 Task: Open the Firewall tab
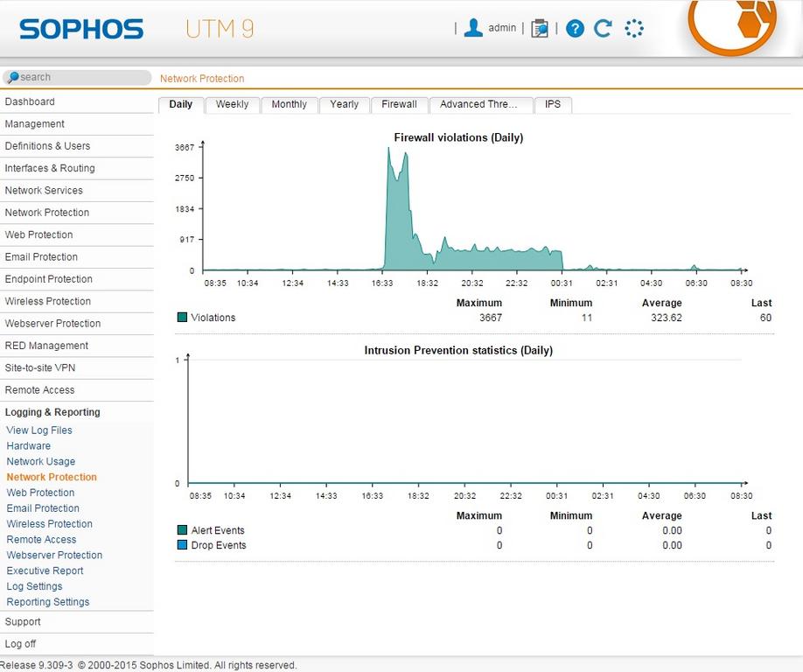400,104
